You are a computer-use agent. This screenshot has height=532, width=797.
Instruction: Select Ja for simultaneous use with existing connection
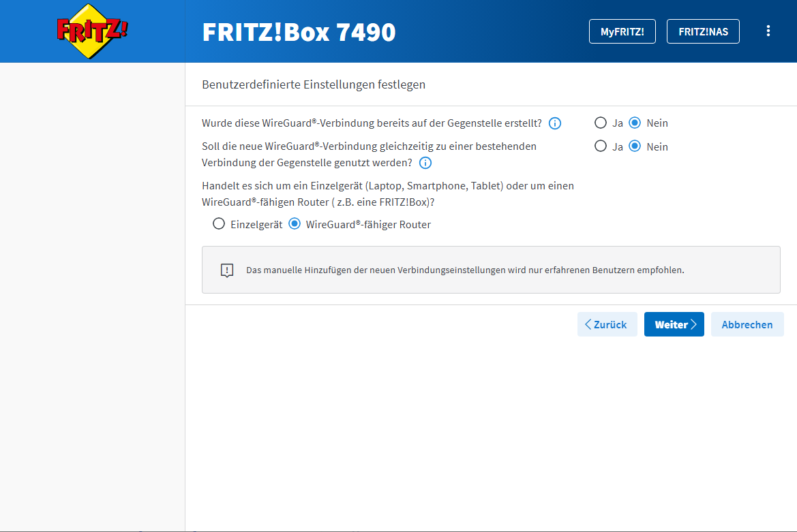(x=601, y=146)
